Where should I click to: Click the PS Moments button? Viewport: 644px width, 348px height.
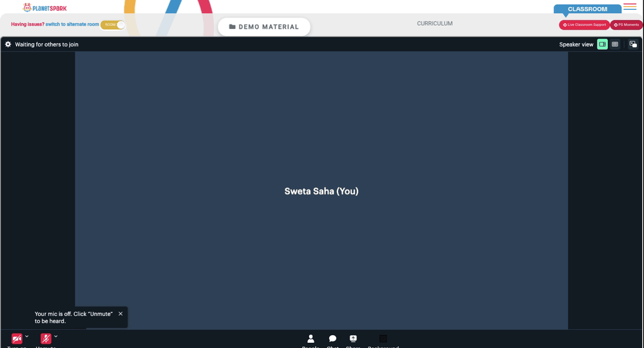(x=627, y=24)
